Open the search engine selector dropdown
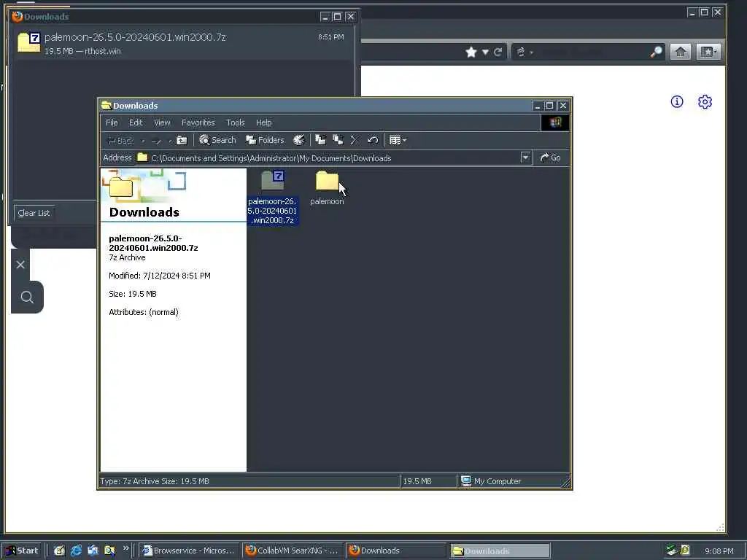 [524, 52]
